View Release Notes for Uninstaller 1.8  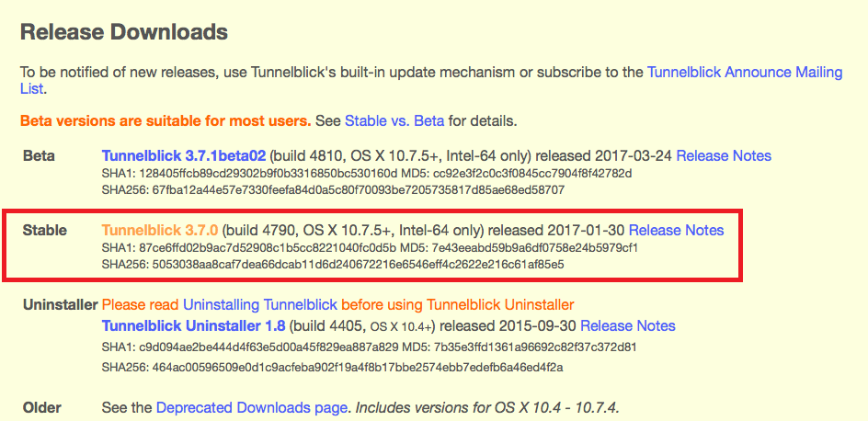click(x=628, y=325)
